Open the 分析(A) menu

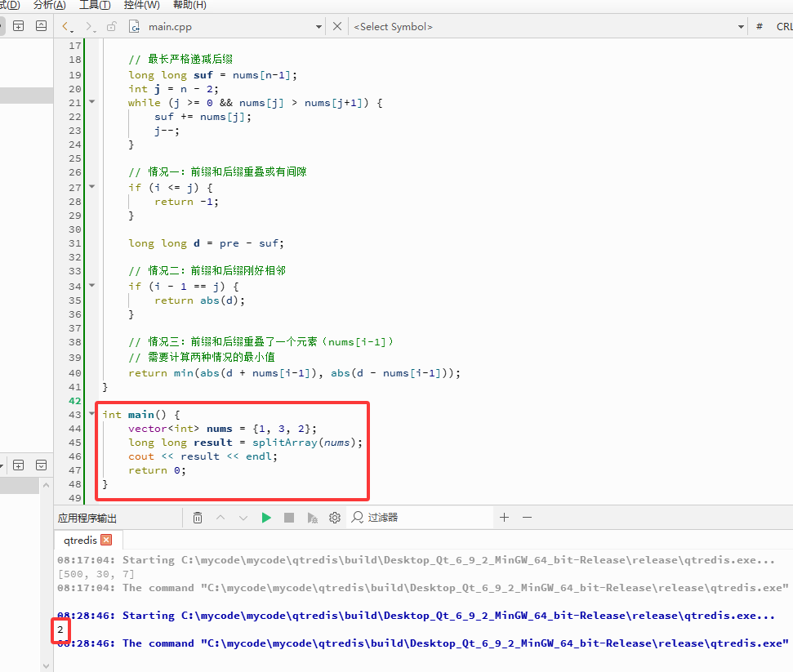(x=49, y=5)
